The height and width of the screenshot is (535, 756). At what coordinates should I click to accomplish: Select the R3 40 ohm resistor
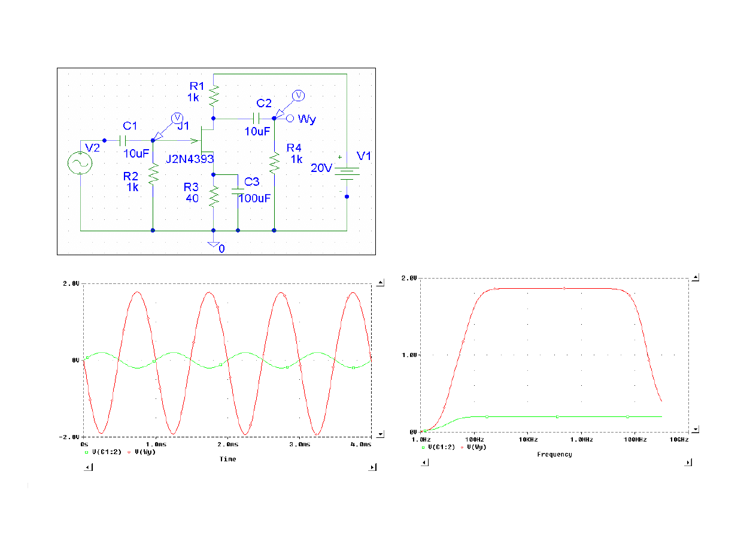pyautogui.click(x=214, y=197)
